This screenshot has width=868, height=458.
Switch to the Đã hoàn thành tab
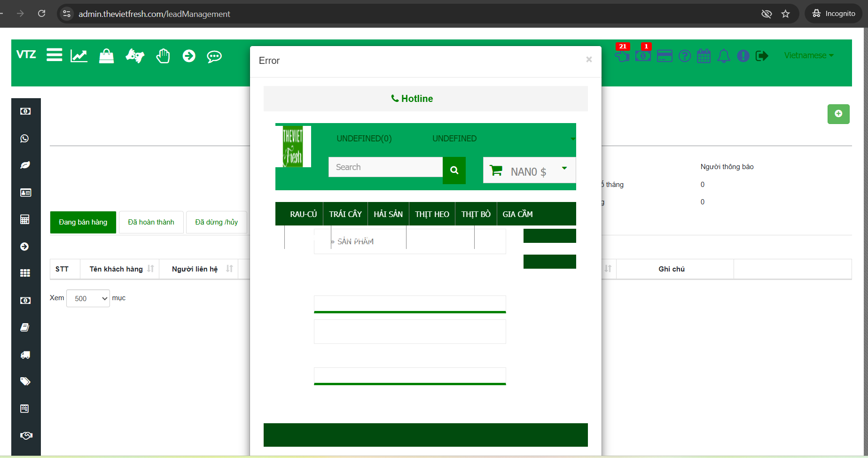(151, 222)
